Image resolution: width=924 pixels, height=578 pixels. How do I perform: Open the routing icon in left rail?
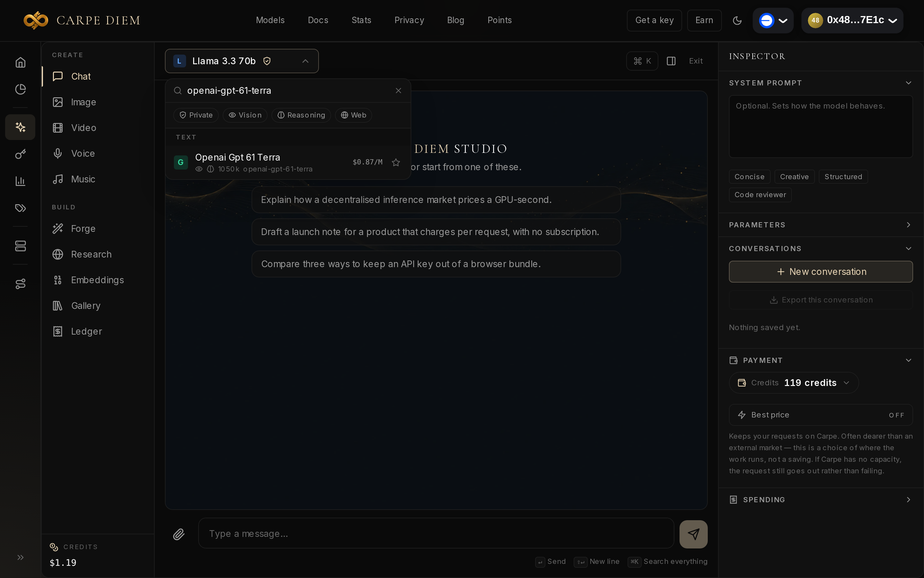(20, 284)
